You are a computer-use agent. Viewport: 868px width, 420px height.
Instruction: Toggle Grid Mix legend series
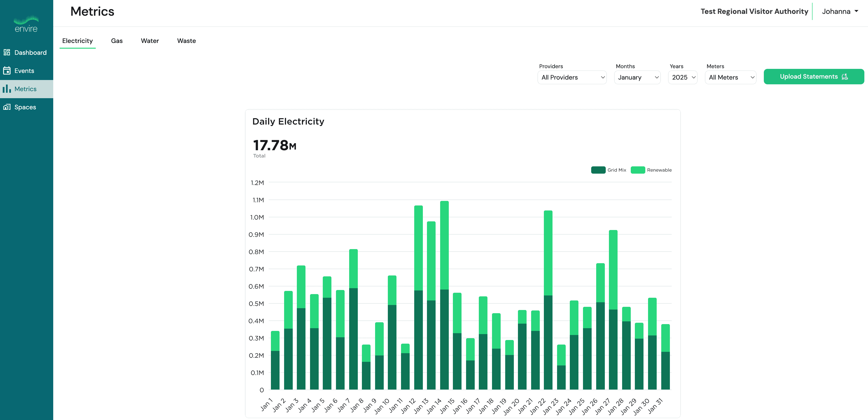pos(608,170)
